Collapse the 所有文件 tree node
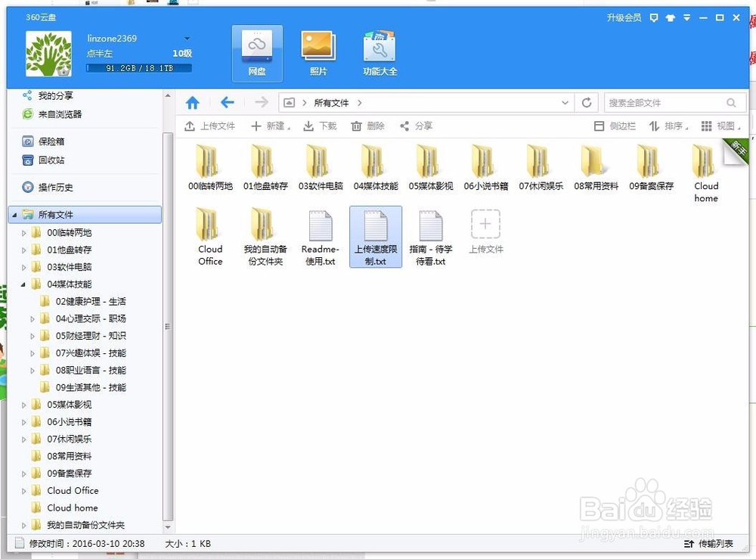The height and width of the screenshot is (559, 756). (14, 215)
